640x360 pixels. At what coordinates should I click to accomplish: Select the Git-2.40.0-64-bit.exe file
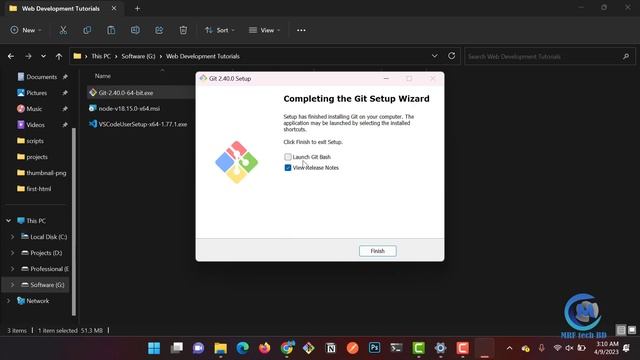tap(126, 93)
